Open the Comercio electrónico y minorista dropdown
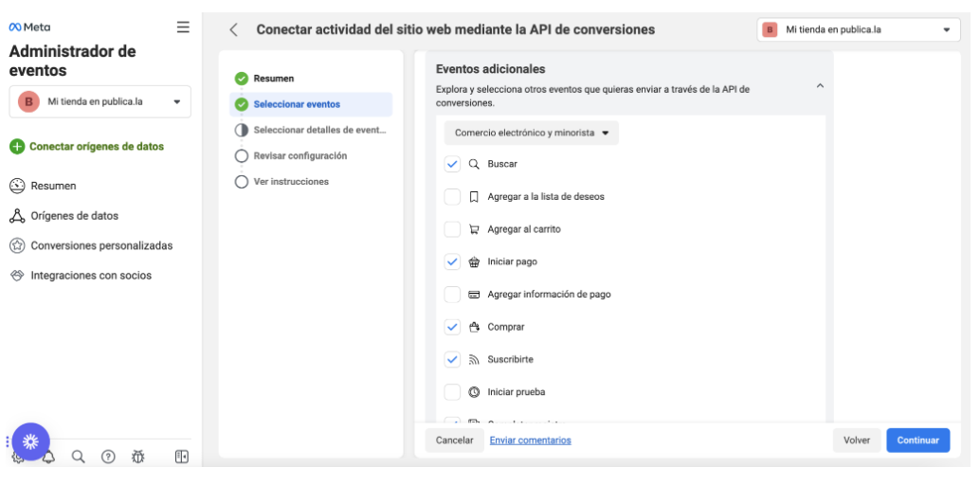 click(532, 133)
